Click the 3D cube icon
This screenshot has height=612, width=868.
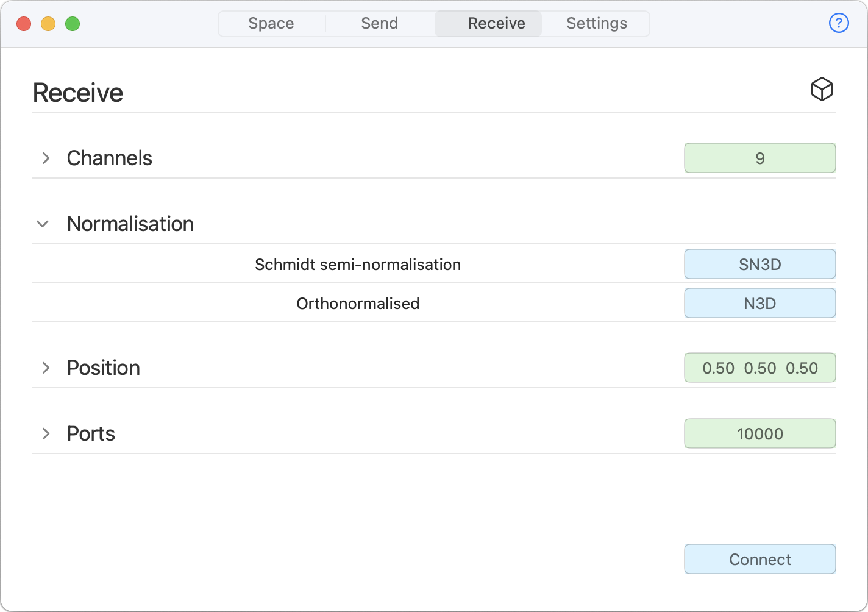pyautogui.click(x=822, y=89)
